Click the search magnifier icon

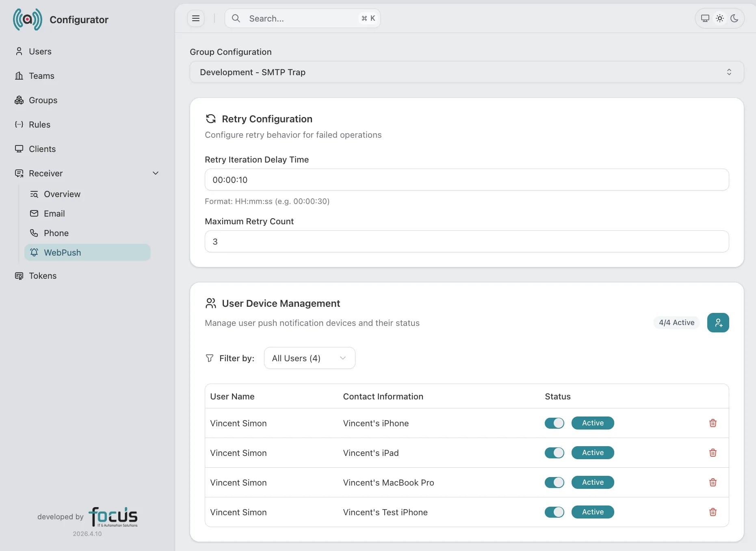236,18
